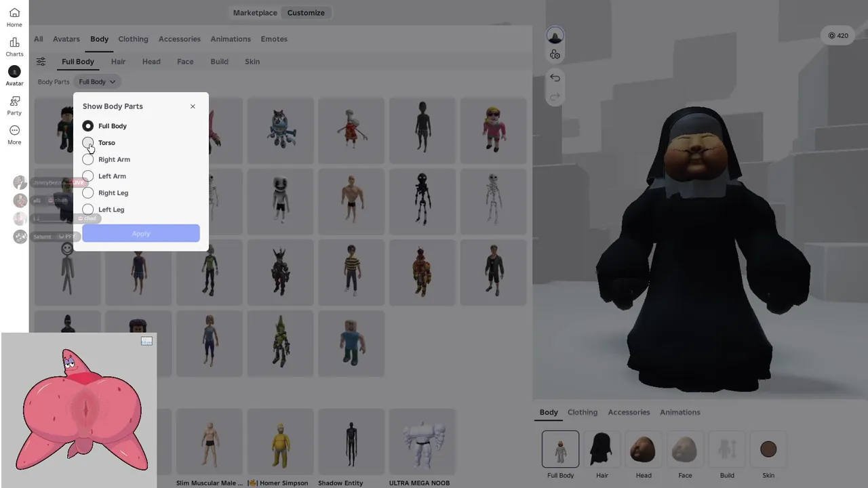This screenshot has height=488, width=868.
Task: Open the Party sidebar icon
Action: click(14, 106)
